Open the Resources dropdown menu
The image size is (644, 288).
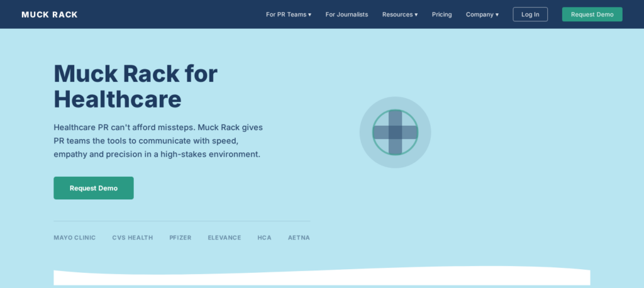399,14
